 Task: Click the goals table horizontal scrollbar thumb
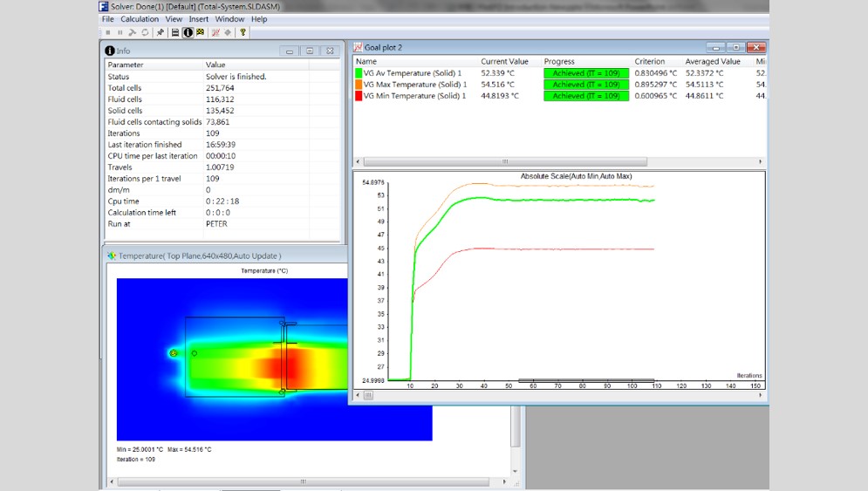pyautogui.click(x=505, y=161)
